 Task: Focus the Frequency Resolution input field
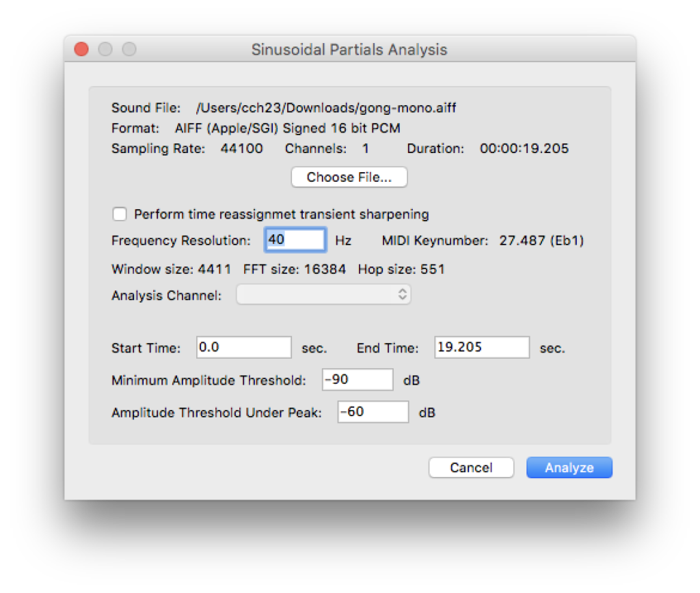tap(295, 240)
